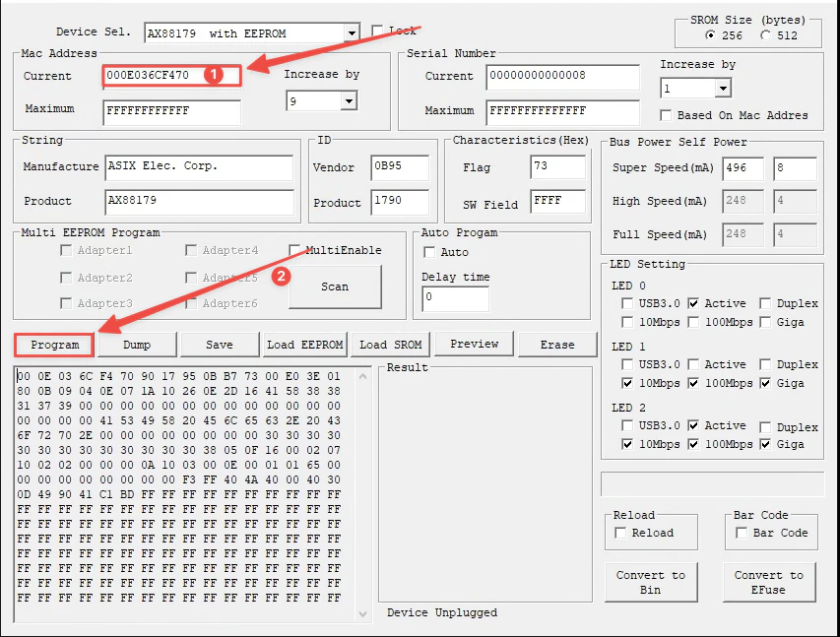This screenshot has height=637, width=840.
Task: Click the Device Unplugged status text
Action: click(442, 612)
